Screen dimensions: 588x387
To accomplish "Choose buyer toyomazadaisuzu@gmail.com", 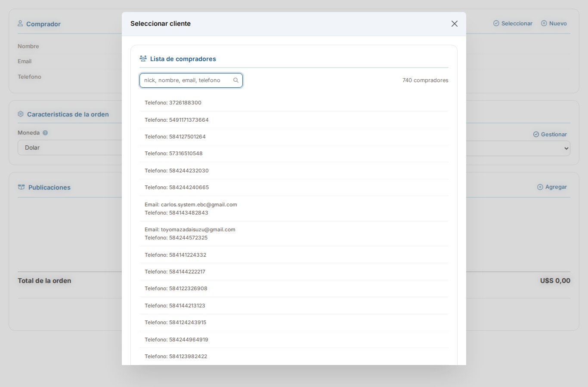I will (x=294, y=233).
